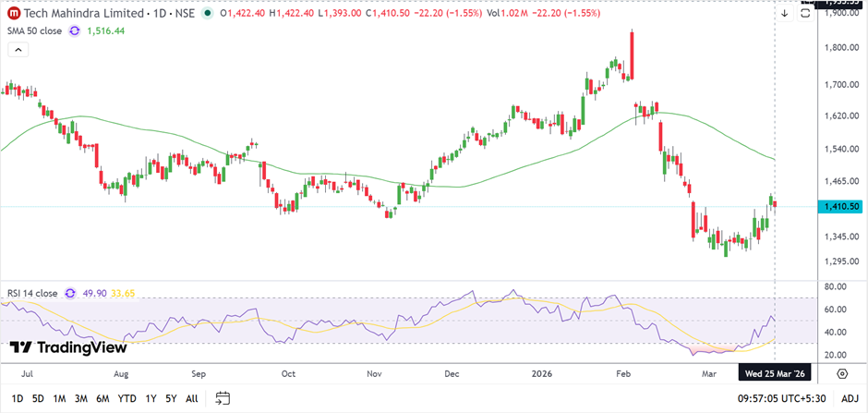Click the fullscreen frame icon at top right

click(806, 13)
